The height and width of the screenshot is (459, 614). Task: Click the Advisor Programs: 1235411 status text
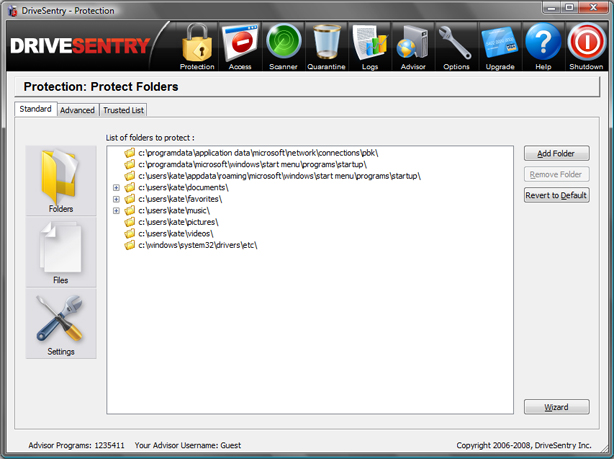pos(76,445)
